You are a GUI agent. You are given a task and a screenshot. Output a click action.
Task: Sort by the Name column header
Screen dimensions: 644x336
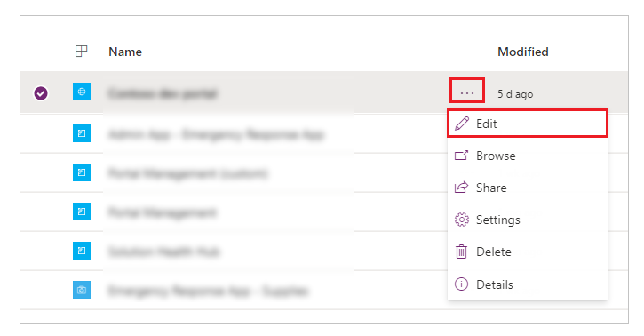pyautogui.click(x=125, y=52)
